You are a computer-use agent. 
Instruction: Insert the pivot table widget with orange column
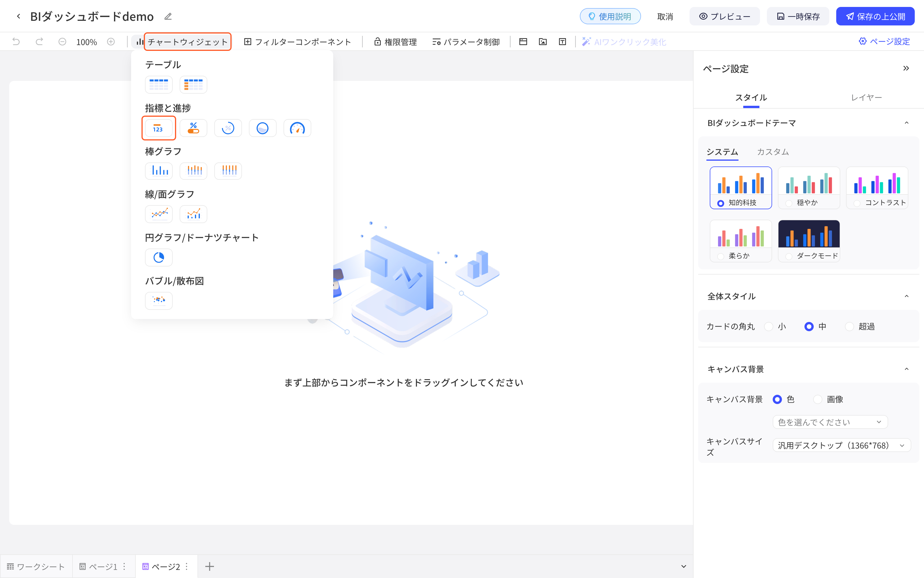pos(193,84)
